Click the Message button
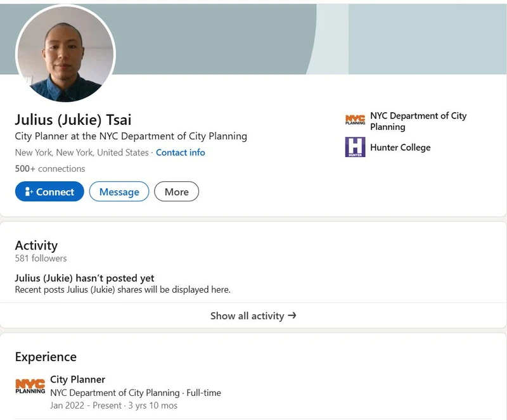 pos(119,191)
